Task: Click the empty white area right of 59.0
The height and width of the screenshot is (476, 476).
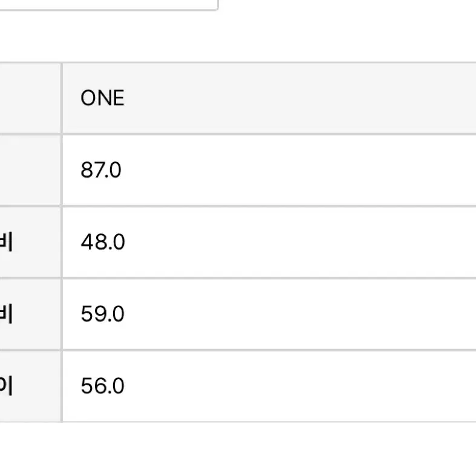Action: pyautogui.click(x=300, y=314)
